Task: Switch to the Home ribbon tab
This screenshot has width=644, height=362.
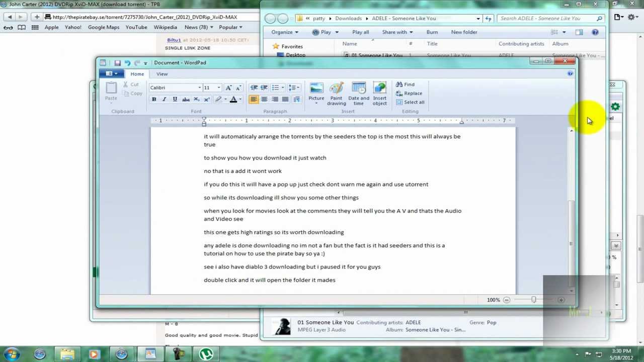Action: [x=137, y=74]
